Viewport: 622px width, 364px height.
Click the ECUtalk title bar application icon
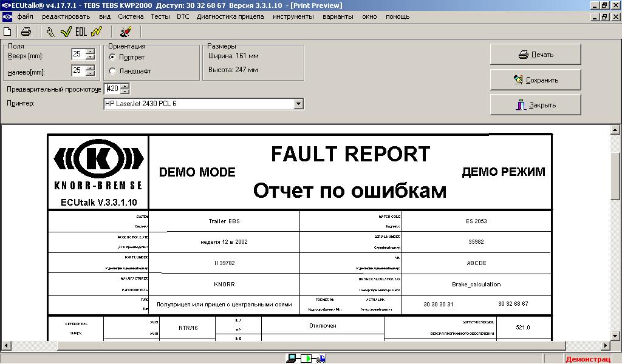pyautogui.click(x=6, y=5)
